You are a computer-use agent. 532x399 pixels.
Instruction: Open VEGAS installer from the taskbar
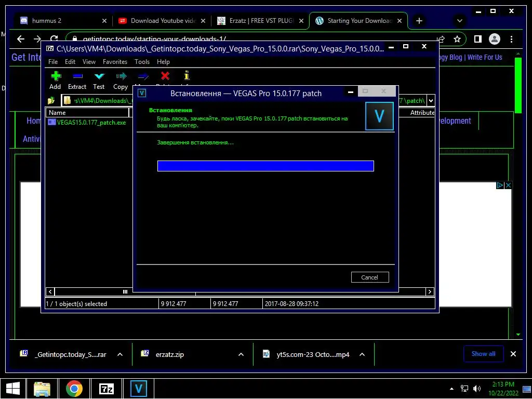tap(139, 389)
